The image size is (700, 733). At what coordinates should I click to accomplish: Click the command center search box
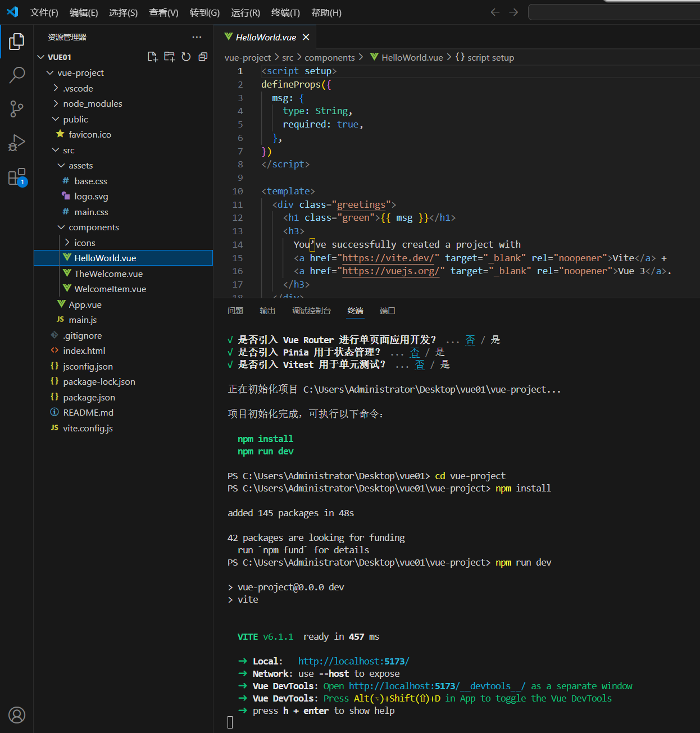(613, 12)
